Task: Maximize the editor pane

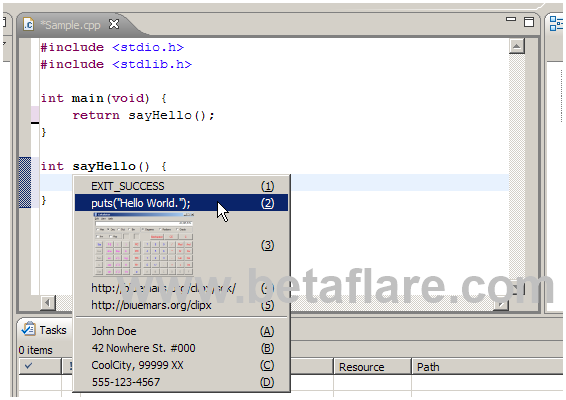Action: pyautogui.click(x=529, y=22)
